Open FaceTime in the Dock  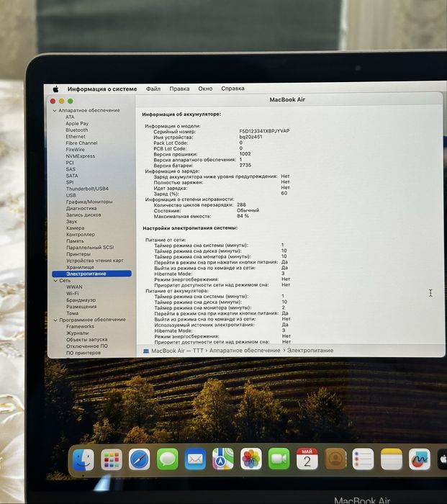[x=279, y=459]
